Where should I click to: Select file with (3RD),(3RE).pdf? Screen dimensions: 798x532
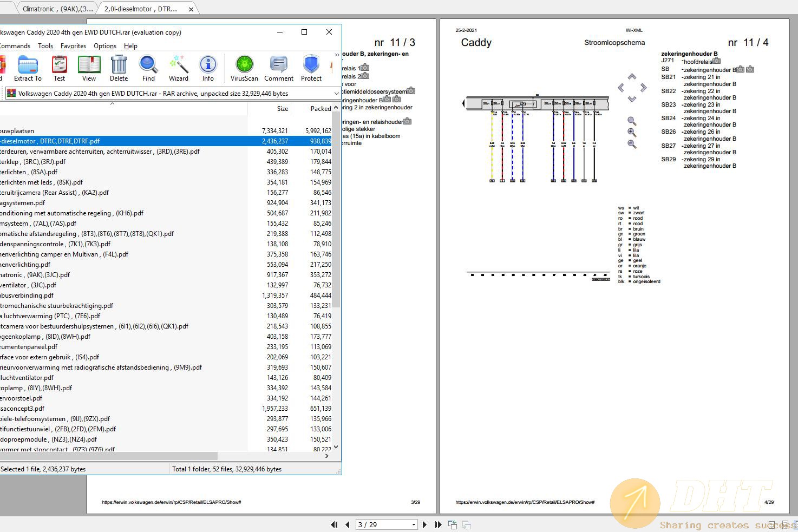pyautogui.click(x=166, y=152)
